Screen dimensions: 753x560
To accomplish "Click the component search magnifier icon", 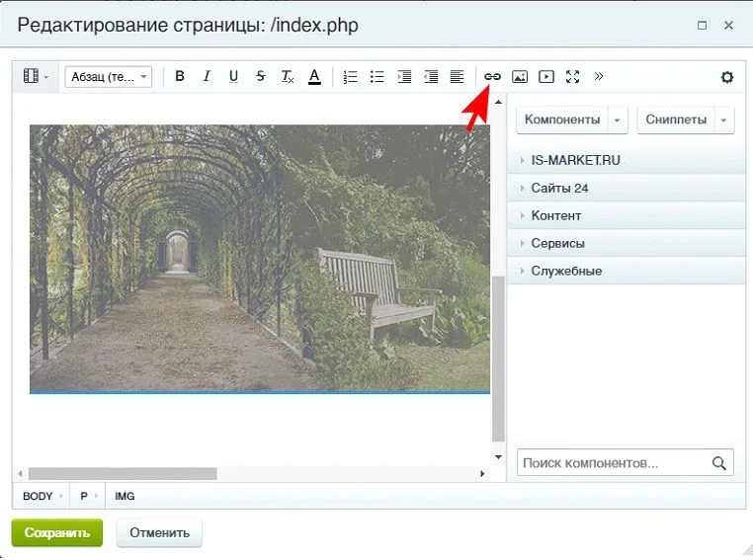I will [718, 463].
